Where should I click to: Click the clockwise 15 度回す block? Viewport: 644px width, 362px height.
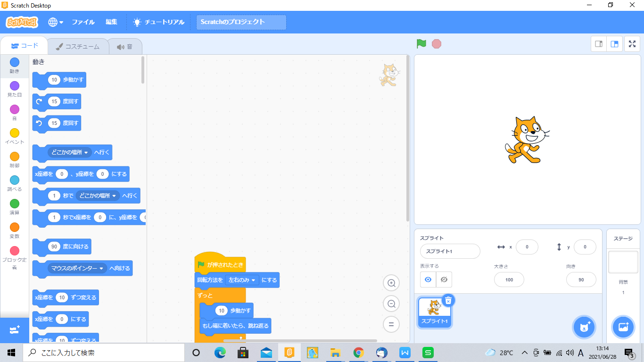click(x=57, y=102)
